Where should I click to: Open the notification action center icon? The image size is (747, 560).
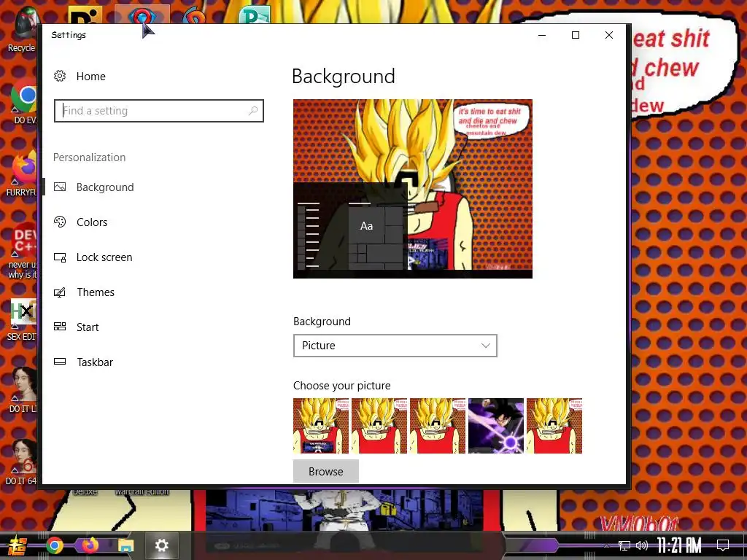point(723,545)
